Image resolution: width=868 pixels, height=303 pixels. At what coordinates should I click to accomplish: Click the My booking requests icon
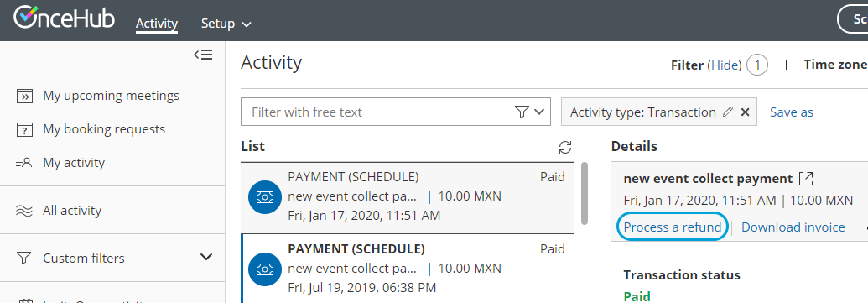[24, 129]
